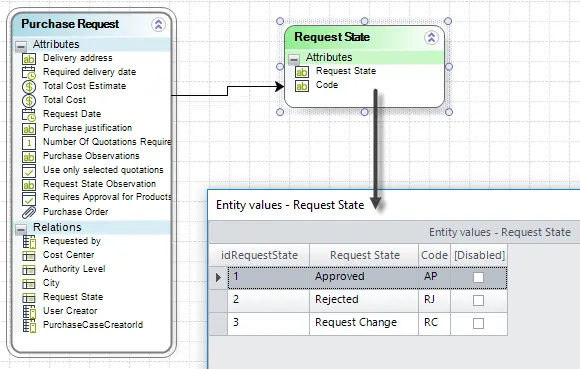The height and width of the screenshot is (369, 580).
Task: Tick the Disabled checkbox for the Rejected row
Action: click(x=478, y=300)
